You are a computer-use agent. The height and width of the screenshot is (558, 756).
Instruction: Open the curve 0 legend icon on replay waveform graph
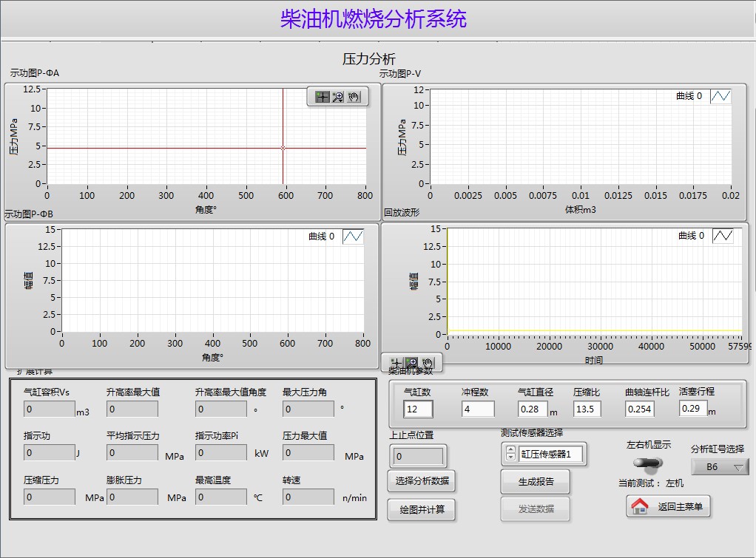pyautogui.click(x=723, y=236)
